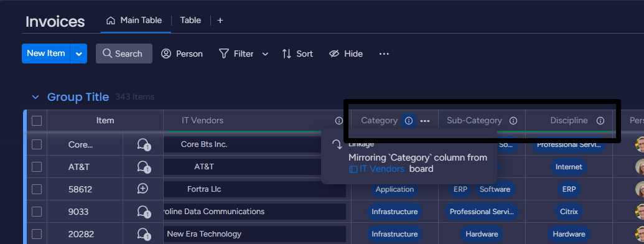This screenshot has height=244, width=644.
Task: Check the 9033 row checkbox
Action: click(x=37, y=212)
